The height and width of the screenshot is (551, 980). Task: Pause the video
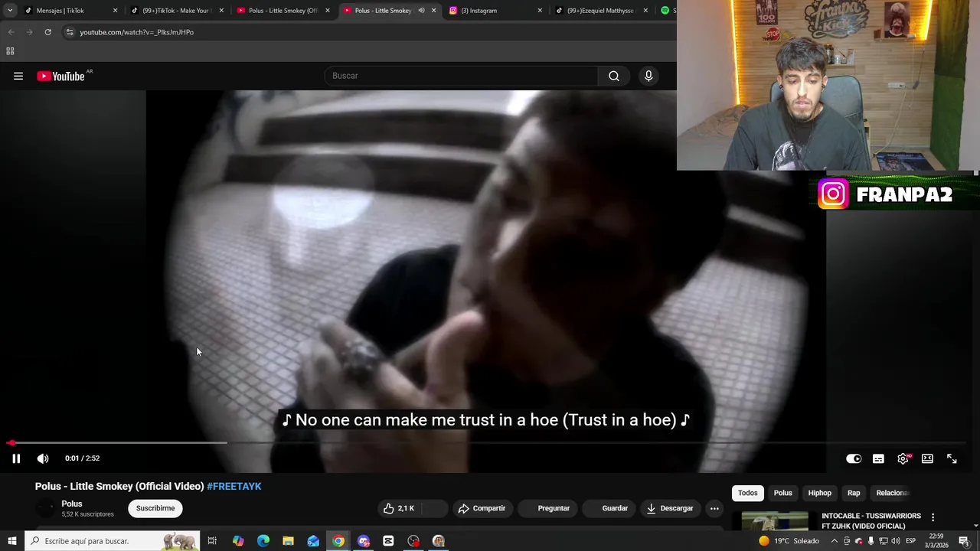click(16, 458)
